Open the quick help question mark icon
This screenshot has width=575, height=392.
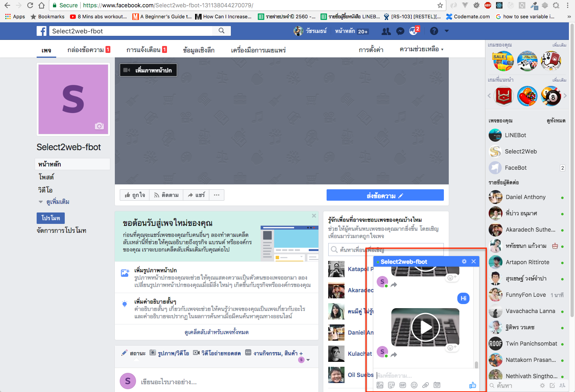(x=434, y=31)
